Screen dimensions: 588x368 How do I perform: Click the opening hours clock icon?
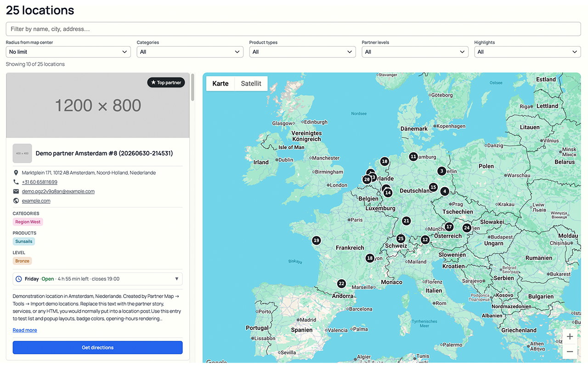(19, 279)
